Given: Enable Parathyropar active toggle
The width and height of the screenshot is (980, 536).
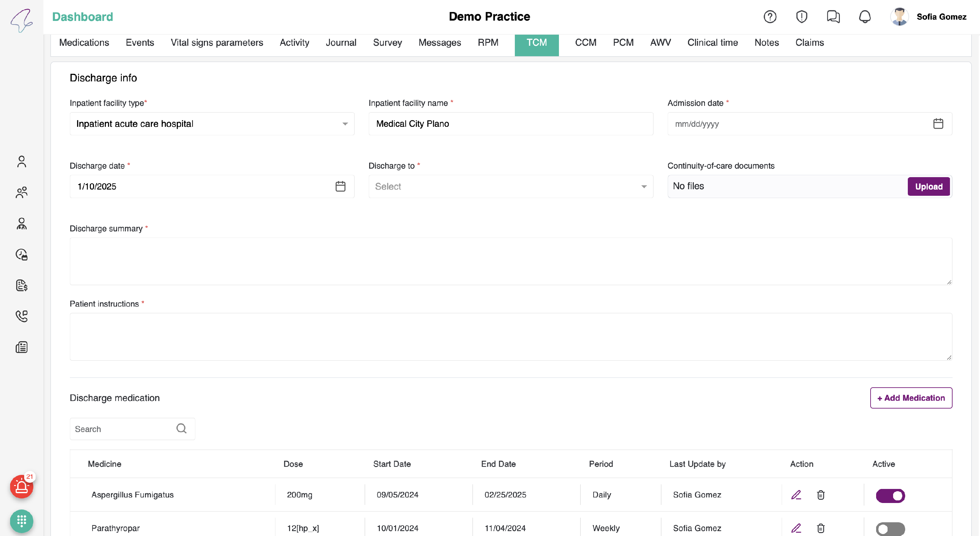Looking at the screenshot, I should 890,528.
